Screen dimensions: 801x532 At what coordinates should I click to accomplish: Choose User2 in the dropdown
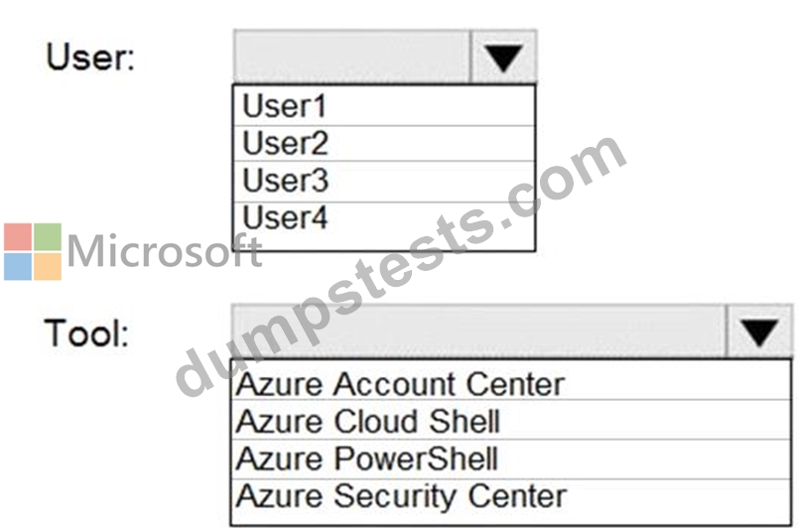(x=384, y=144)
